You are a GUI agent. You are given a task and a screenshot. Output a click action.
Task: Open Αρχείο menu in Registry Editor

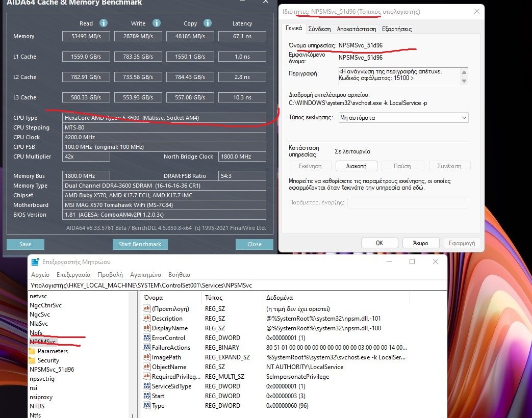(x=40, y=275)
